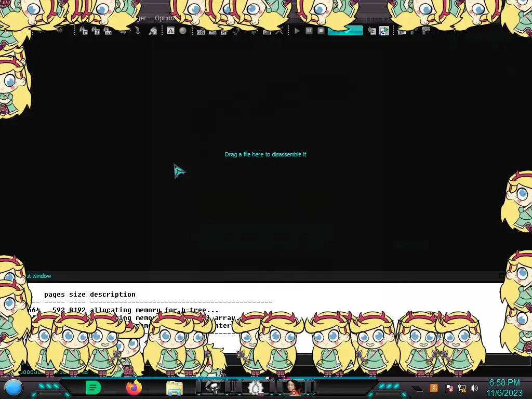Click the binoculars search icon with grid
Image resolution: width=532 pixels, height=399 pixels.
click(x=84, y=31)
